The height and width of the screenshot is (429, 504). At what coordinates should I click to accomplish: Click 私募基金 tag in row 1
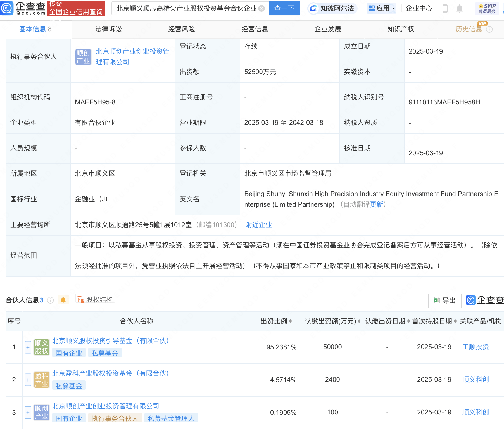coord(105,353)
